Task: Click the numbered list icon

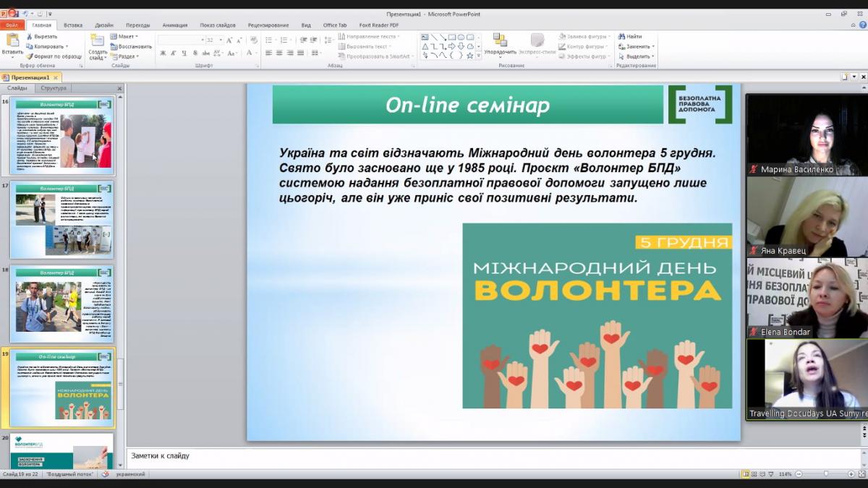Action: pos(284,40)
